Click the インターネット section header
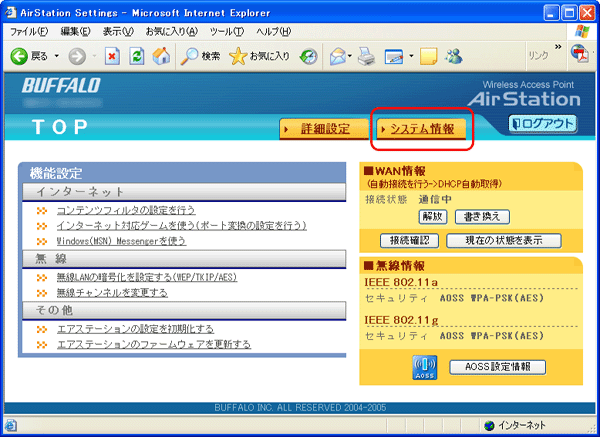This screenshot has height=437, width=600. click(x=184, y=192)
